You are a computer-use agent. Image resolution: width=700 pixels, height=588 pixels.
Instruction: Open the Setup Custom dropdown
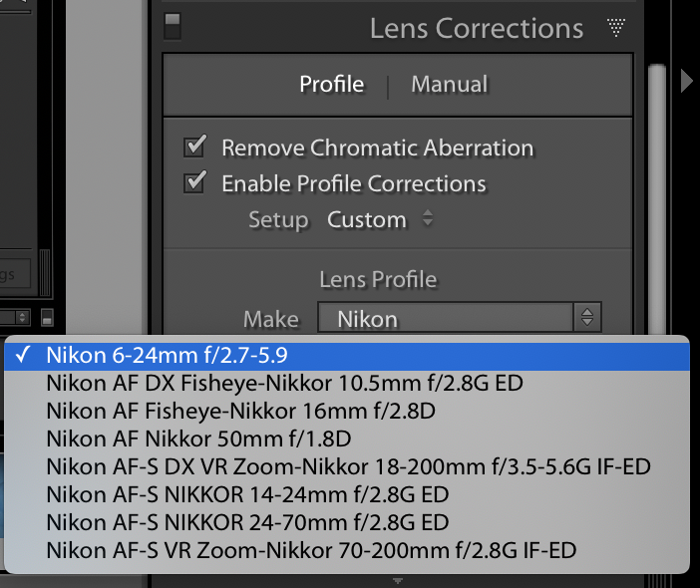click(380, 219)
